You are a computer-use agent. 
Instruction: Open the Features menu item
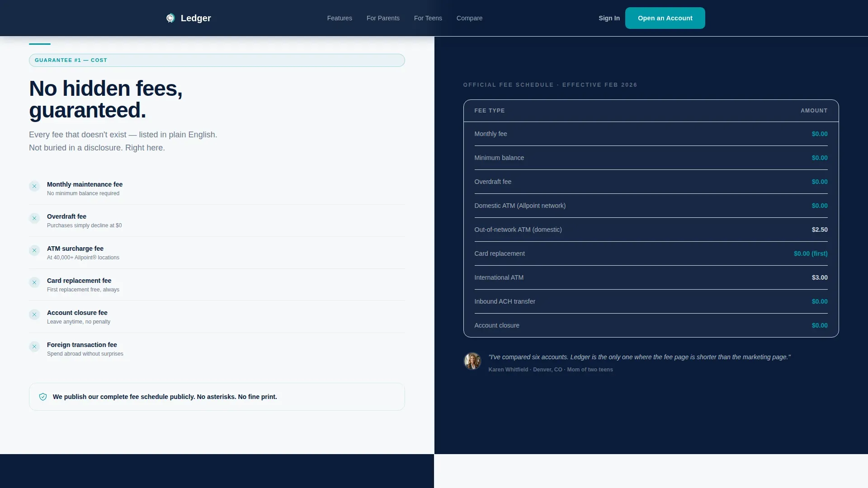340,18
